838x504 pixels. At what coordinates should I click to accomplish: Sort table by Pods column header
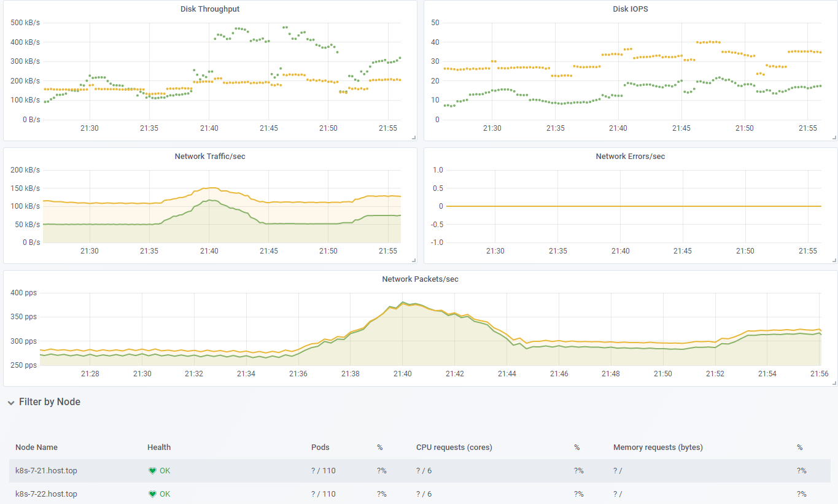320,448
